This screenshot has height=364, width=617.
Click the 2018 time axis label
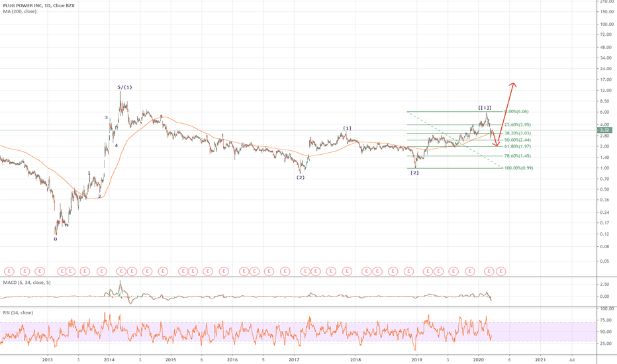[356, 359]
